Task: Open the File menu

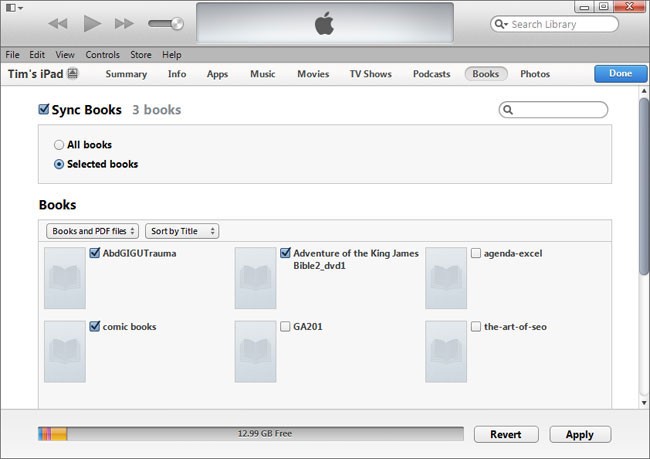Action: (x=12, y=55)
